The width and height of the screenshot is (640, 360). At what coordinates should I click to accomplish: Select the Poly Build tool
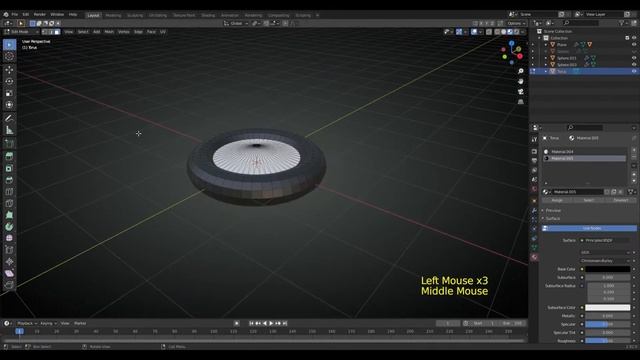(x=9, y=215)
